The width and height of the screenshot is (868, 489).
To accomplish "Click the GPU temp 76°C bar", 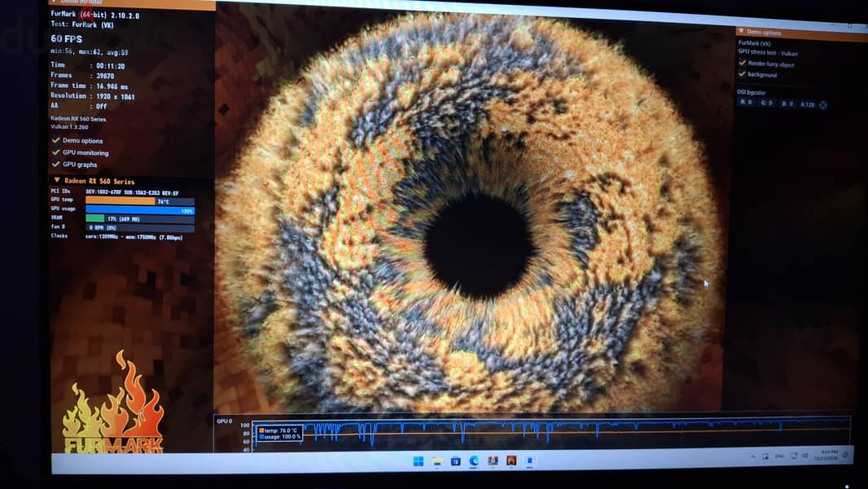I will [140, 201].
